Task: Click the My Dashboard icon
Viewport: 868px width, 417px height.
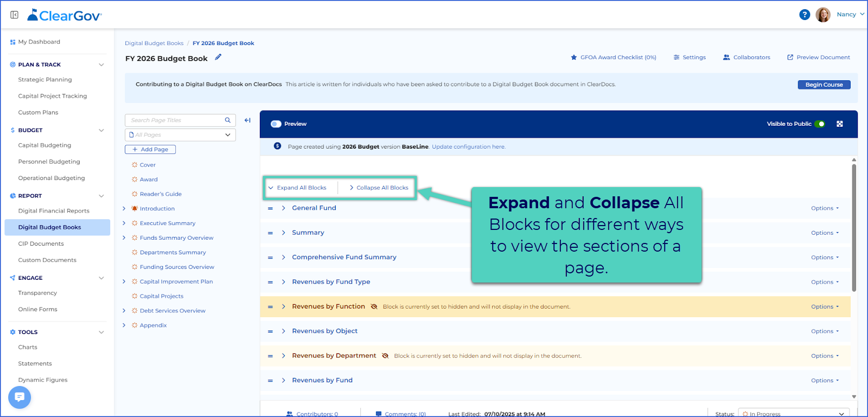Action: 12,42
